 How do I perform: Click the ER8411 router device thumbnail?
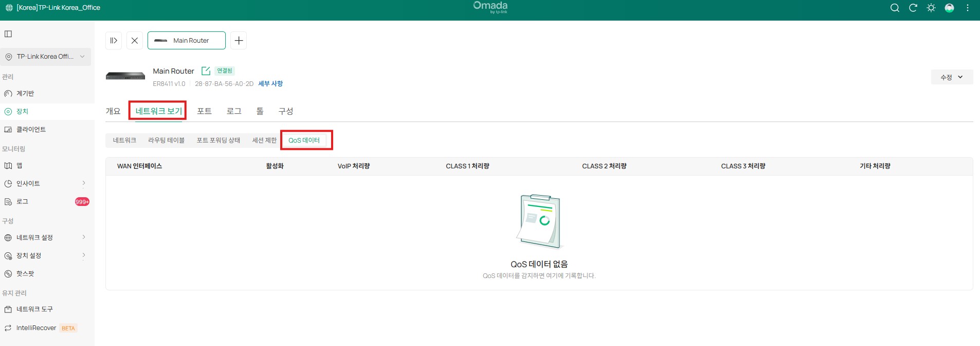125,76
